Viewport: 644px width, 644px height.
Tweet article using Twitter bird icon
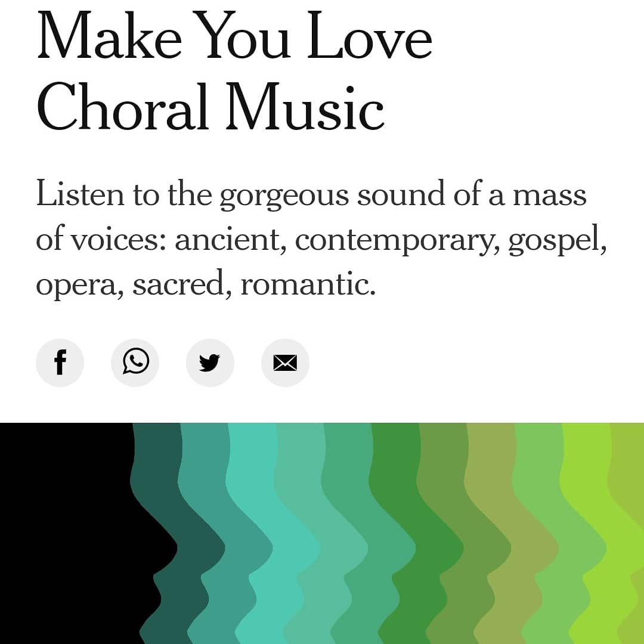tap(210, 363)
